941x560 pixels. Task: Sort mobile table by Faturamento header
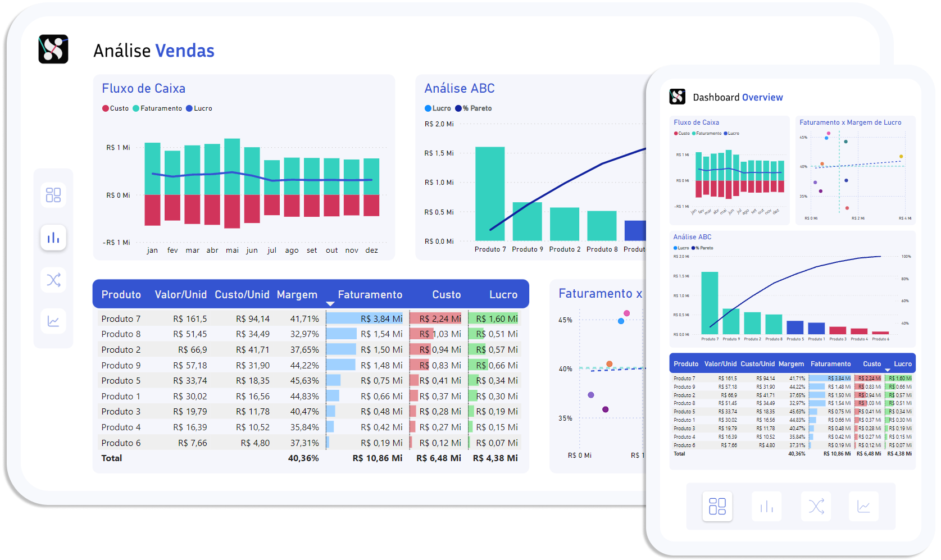[830, 364]
